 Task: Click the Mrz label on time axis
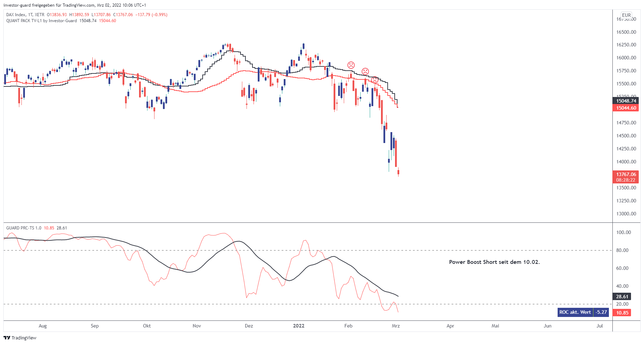[x=396, y=326]
